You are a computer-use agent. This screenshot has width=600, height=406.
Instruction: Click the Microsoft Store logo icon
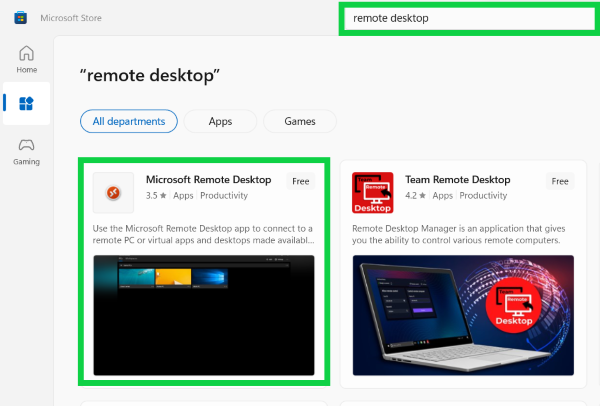pyautogui.click(x=20, y=18)
